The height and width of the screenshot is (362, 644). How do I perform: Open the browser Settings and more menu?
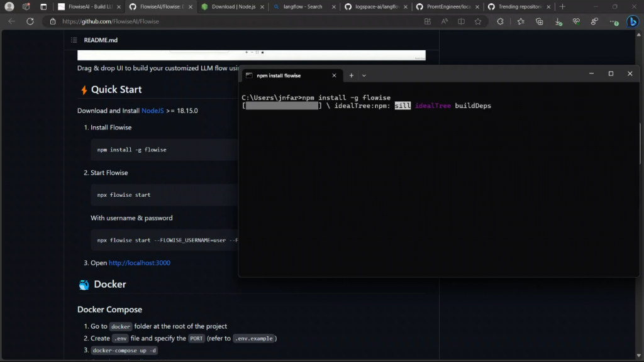[614, 21]
